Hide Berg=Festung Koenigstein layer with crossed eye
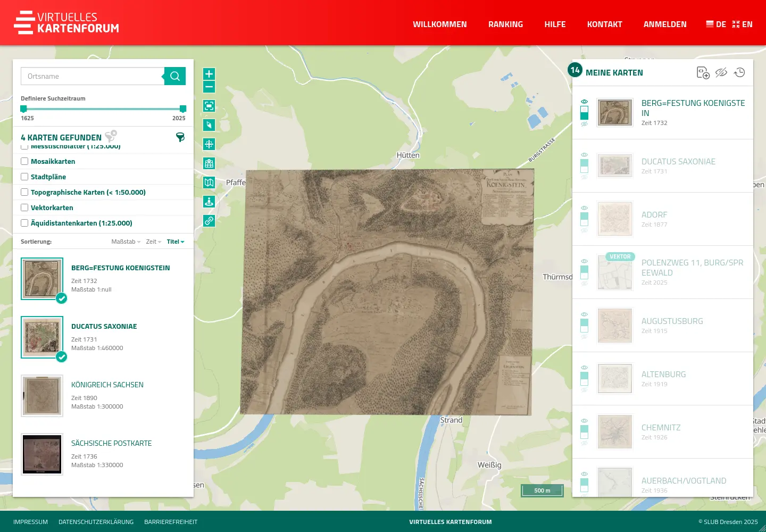766x532 pixels. [584, 124]
